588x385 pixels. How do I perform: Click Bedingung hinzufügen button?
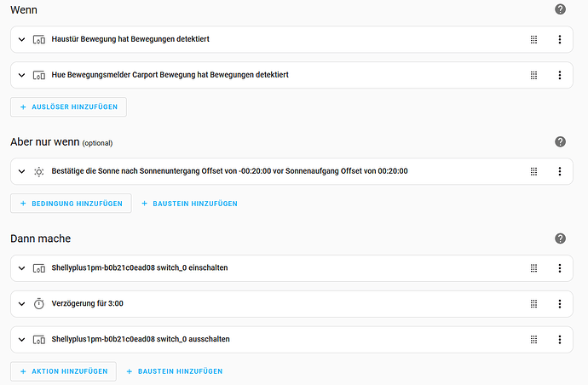[71, 204]
